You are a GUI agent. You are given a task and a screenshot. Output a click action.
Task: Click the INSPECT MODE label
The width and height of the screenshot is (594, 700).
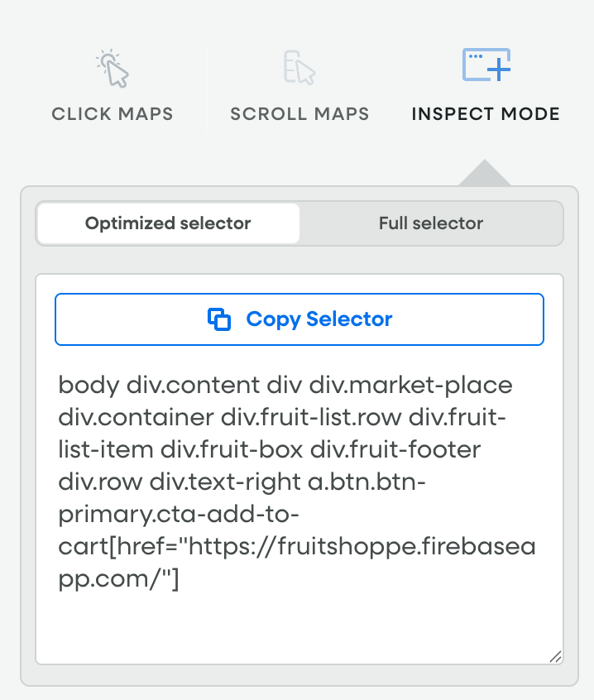click(x=486, y=114)
